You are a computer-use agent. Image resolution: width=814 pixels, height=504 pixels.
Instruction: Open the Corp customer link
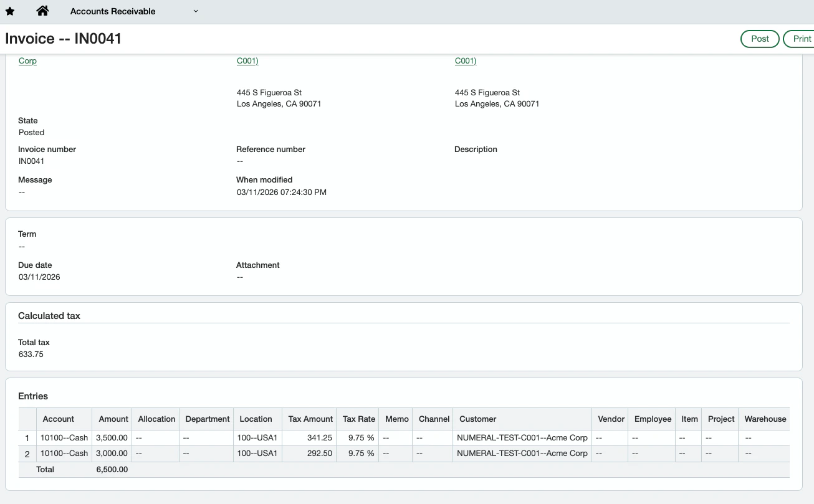tap(27, 61)
